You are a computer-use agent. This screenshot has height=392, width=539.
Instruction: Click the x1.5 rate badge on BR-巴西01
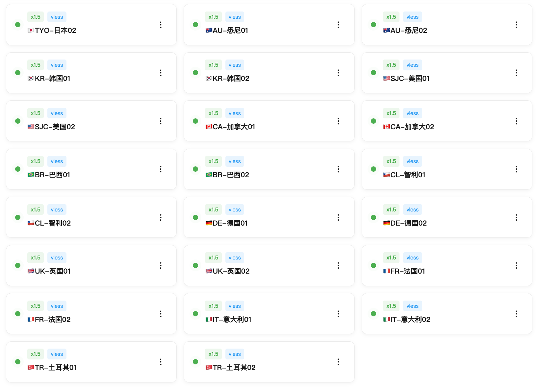36,161
